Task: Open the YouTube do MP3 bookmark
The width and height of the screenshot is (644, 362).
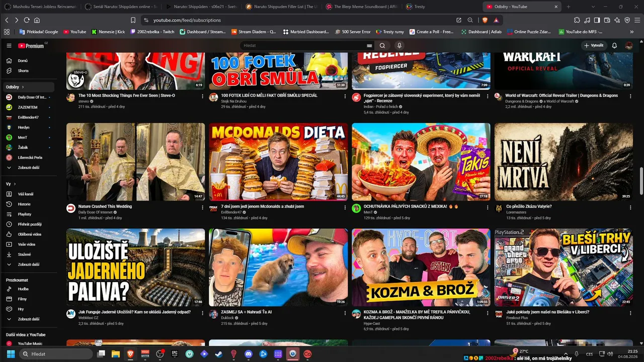Action: coord(581,32)
